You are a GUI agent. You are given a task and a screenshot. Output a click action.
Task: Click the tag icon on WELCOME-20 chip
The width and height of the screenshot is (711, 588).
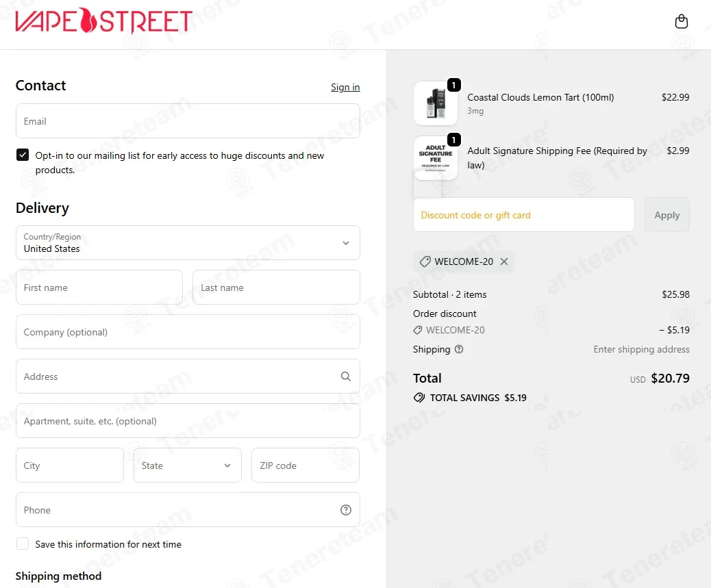pyautogui.click(x=425, y=261)
